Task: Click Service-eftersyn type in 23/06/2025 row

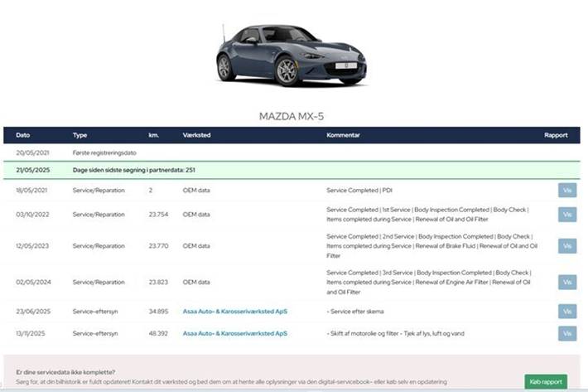Action: tap(95, 312)
